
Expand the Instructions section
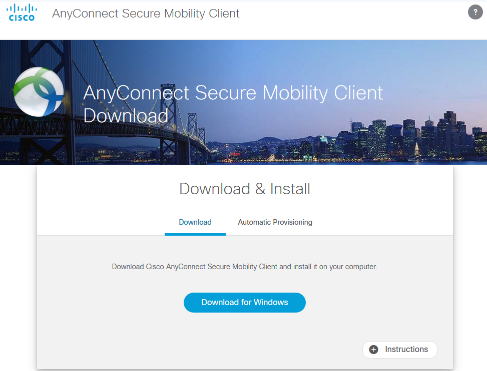400,349
